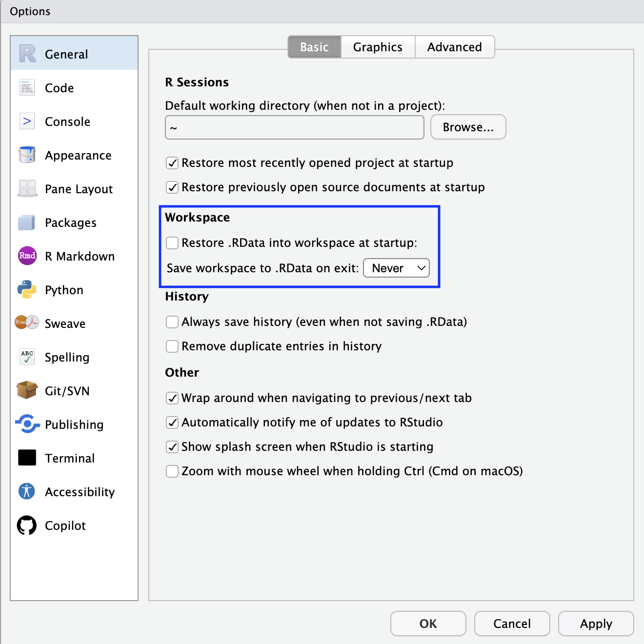
Task: Select the Appearance settings icon
Action: (x=27, y=155)
